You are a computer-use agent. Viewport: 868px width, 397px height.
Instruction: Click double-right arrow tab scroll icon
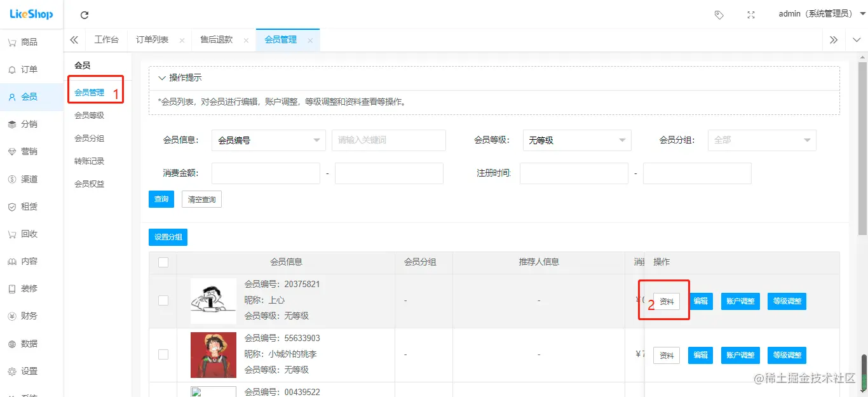pos(834,40)
